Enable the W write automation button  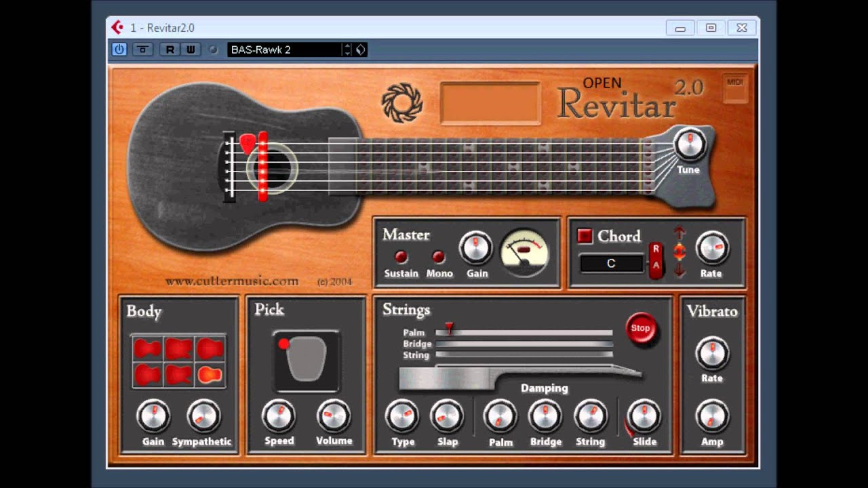[x=191, y=49]
